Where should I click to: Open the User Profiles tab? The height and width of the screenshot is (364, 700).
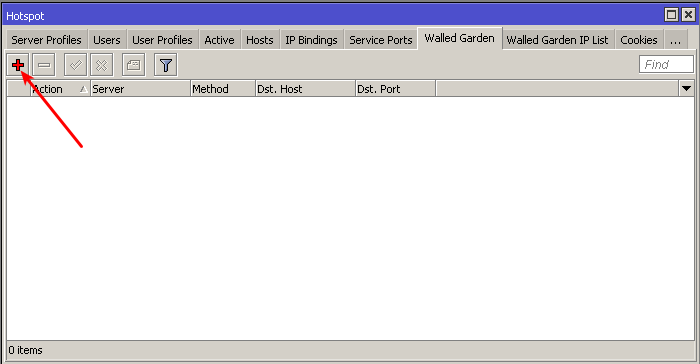(162, 40)
